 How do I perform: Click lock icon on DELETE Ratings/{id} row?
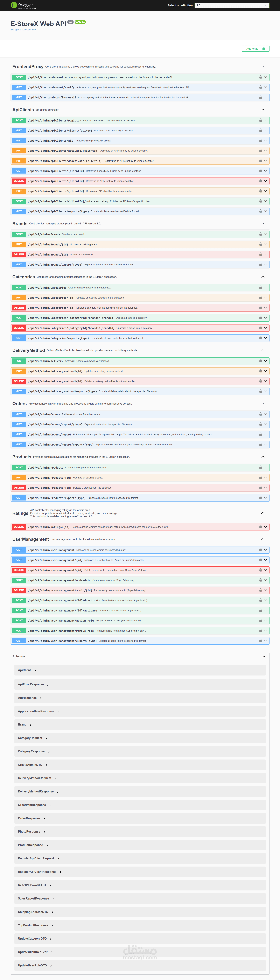tap(261, 527)
